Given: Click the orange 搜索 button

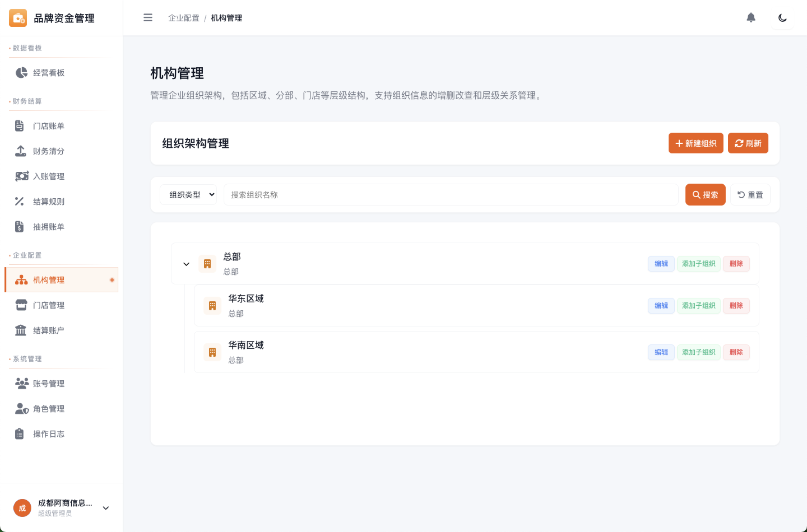Looking at the screenshot, I should tap(705, 195).
